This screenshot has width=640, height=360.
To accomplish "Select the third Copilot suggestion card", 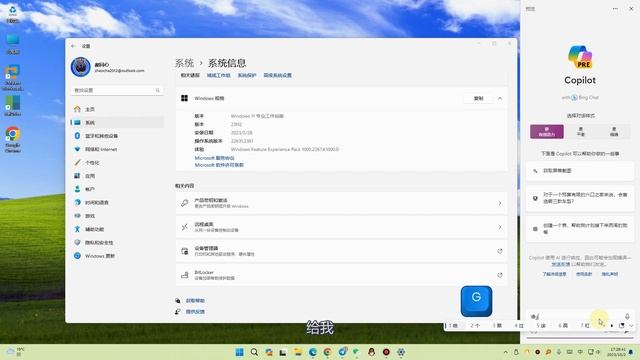I will click(x=580, y=229).
